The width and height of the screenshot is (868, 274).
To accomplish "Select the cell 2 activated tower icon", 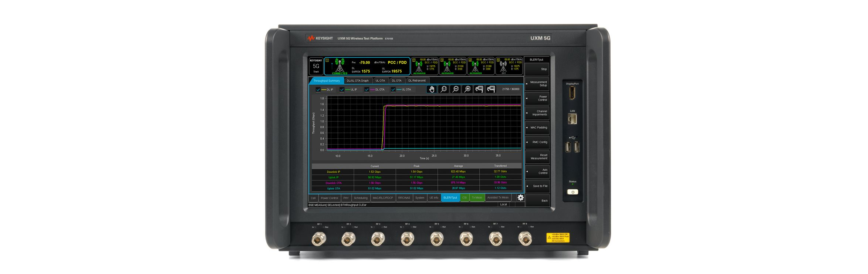I will click(419, 67).
